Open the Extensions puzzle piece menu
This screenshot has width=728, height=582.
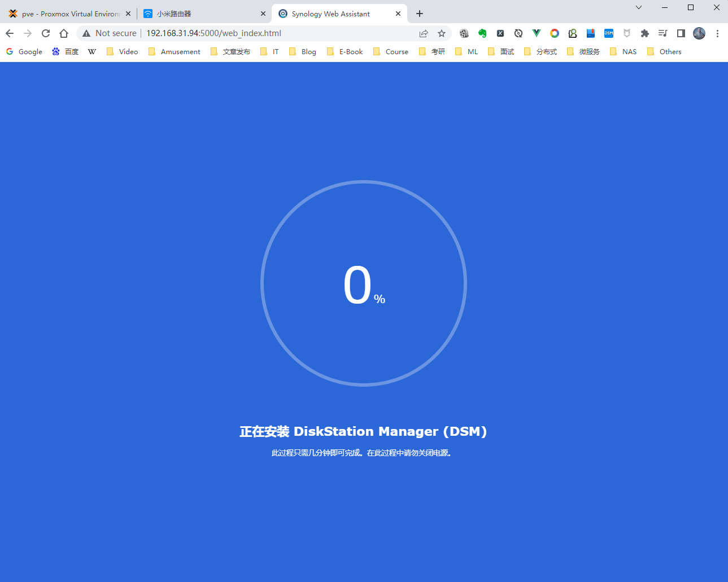click(645, 33)
